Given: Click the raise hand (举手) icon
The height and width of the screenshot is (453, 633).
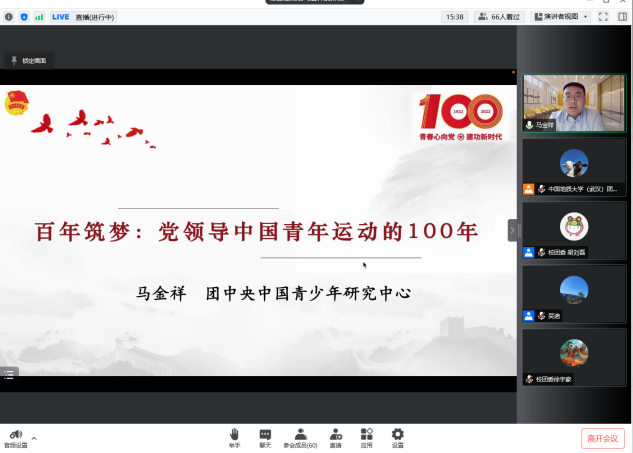Looking at the screenshot, I should pos(234,436).
